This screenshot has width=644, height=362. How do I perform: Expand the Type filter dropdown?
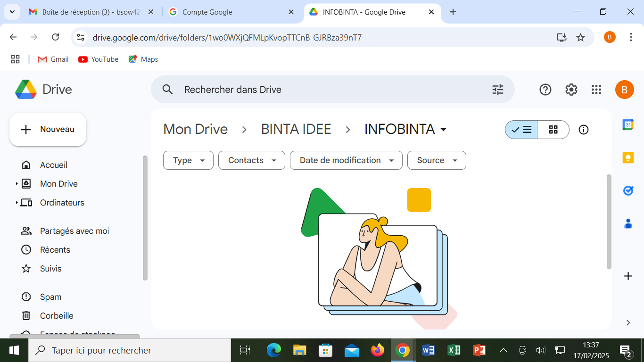[x=188, y=160]
